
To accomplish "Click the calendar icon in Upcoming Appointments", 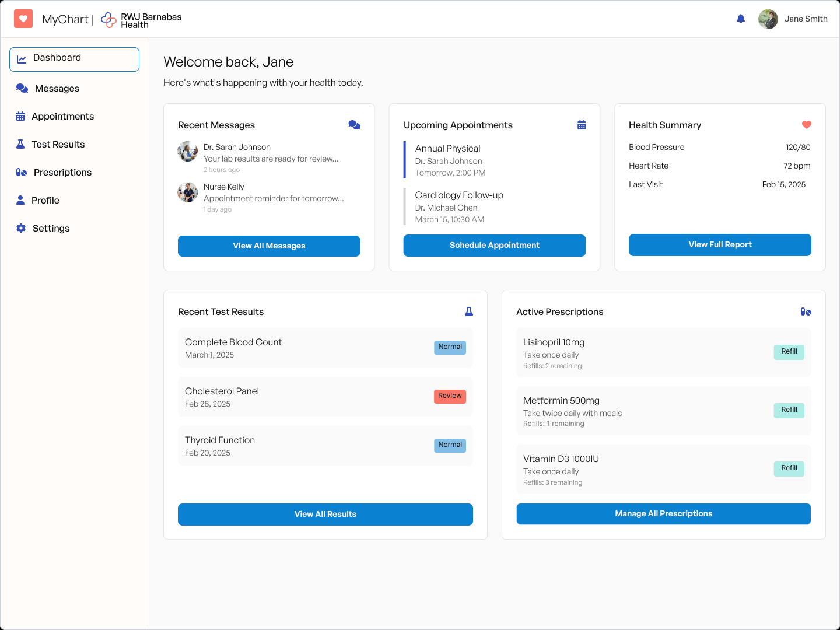I will tap(582, 125).
